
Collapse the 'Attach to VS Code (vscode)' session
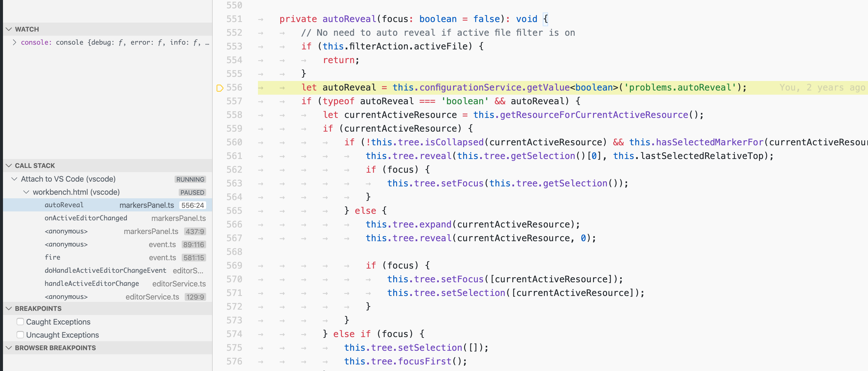tap(14, 179)
